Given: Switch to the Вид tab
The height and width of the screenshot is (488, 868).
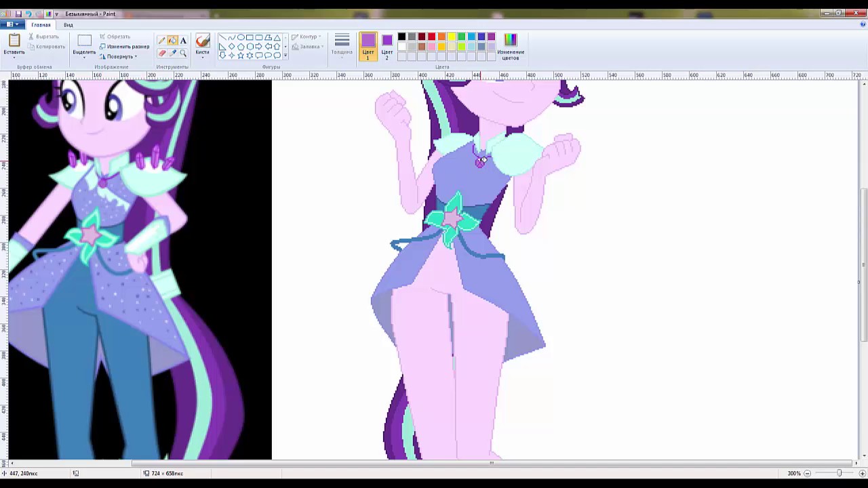Looking at the screenshot, I should [x=68, y=24].
